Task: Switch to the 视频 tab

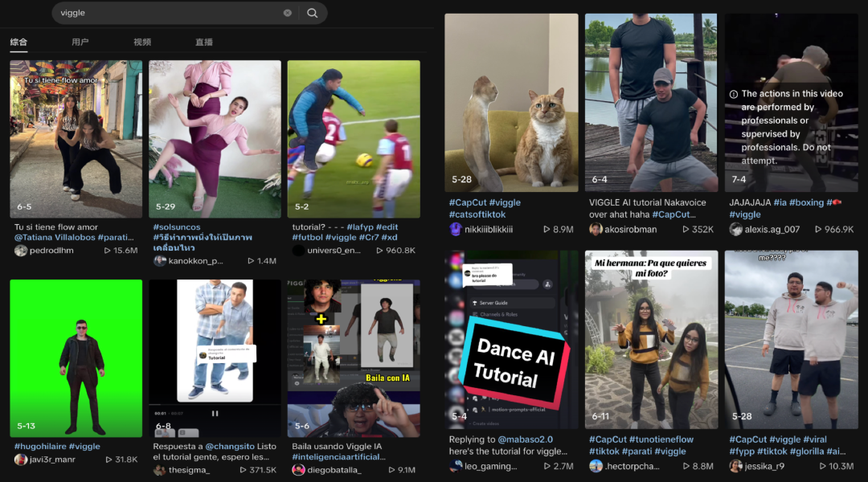Action: point(142,42)
